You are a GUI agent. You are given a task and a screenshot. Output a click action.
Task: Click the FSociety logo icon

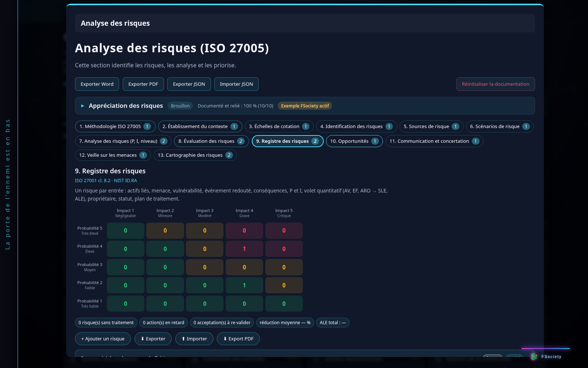point(534,356)
